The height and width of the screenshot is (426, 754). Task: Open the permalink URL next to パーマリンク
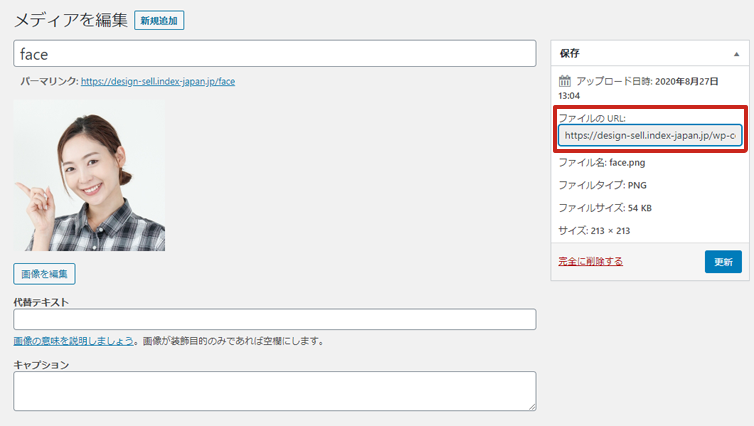click(x=157, y=81)
